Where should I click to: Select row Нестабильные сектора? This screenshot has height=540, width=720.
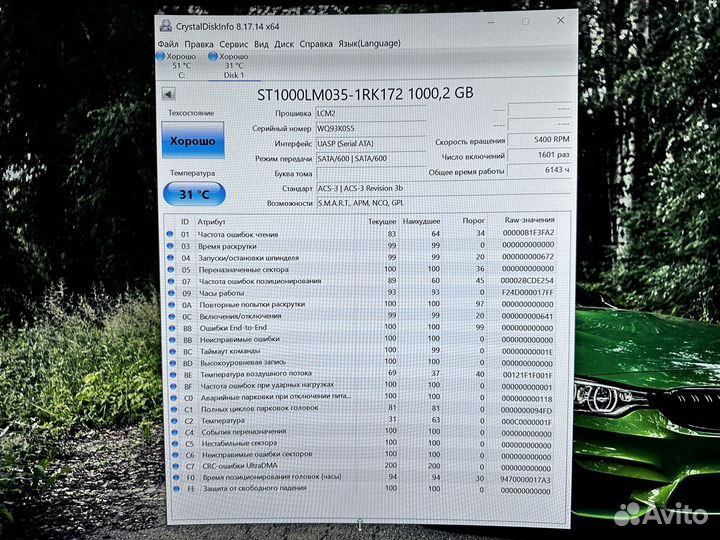click(362, 444)
